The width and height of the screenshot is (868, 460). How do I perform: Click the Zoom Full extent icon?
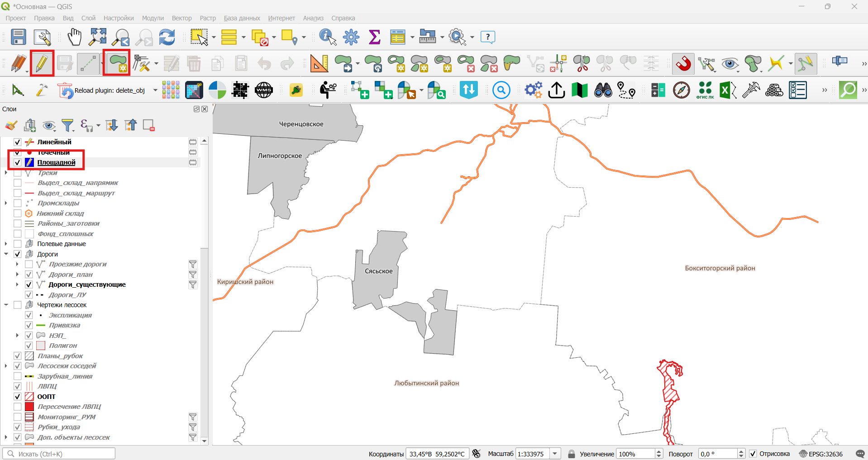[x=98, y=37]
